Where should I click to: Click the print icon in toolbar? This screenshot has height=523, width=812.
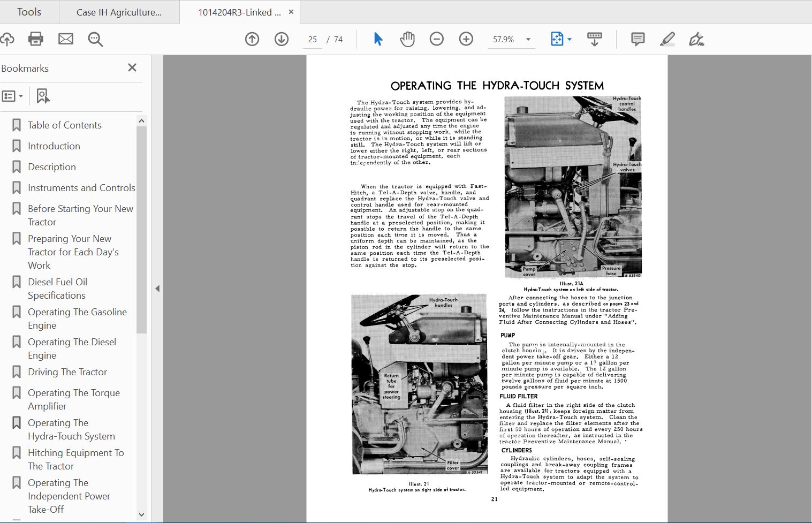35,39
